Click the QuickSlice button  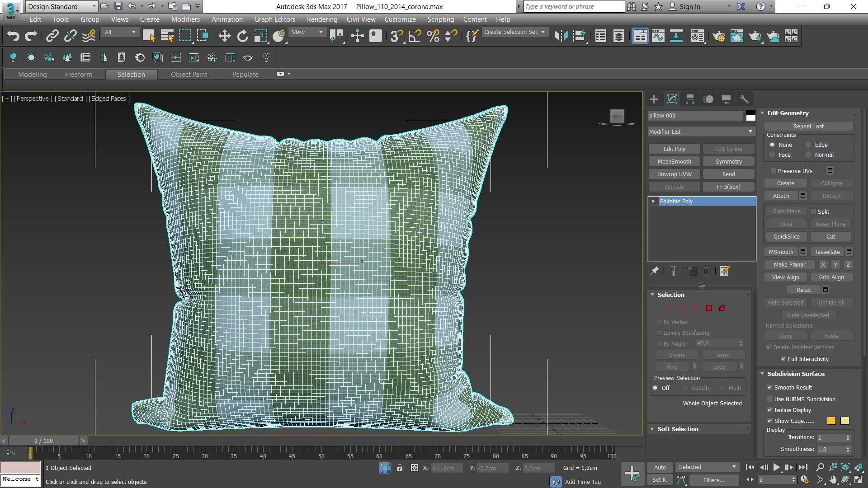[x=786, y=236]
